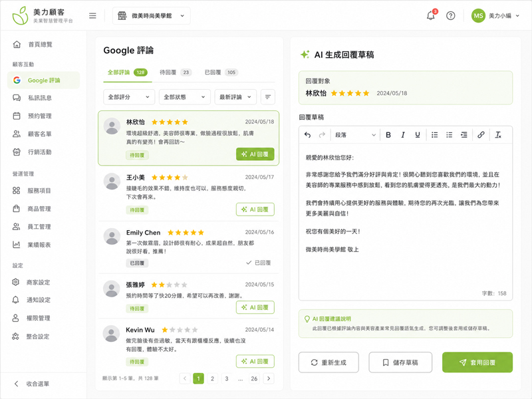Click the indent icon in editor toolbar
This screenshot has height=399, width=532.
coord(464,135)
